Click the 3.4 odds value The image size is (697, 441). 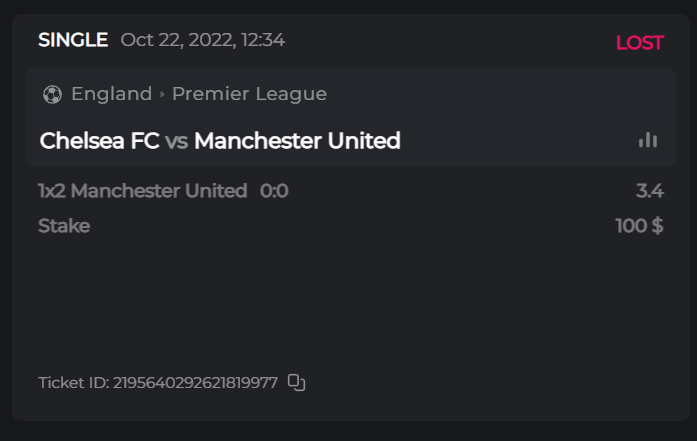[649, 191]
